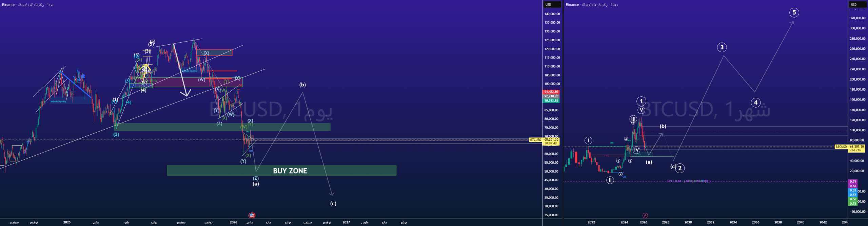Image resolution: width=868 pixels, height=226 pixels.
Task: Select the circled 4 wave label
Action: point(755,103)
